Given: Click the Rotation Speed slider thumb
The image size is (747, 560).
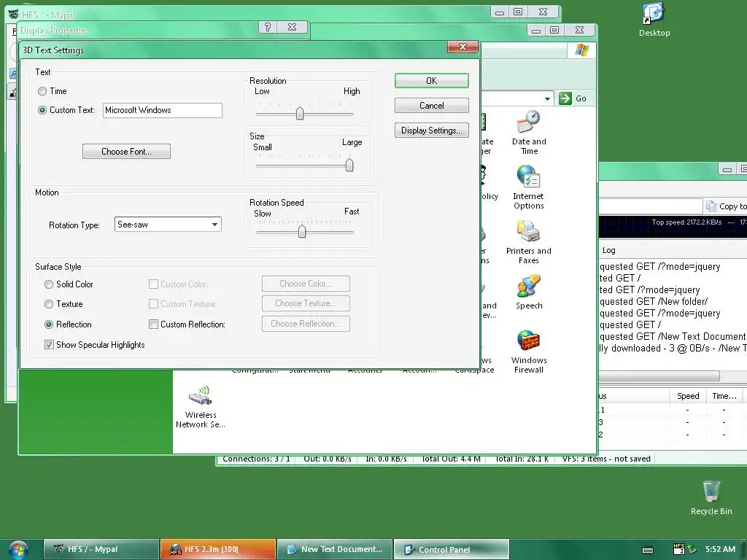Looking at the screenshot, I should coord(301,231).
